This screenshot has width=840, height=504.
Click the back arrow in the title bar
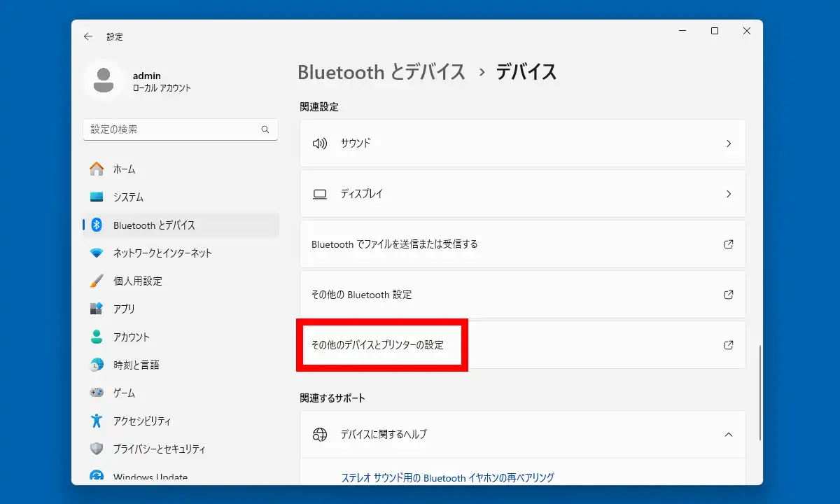pos(87,36)
